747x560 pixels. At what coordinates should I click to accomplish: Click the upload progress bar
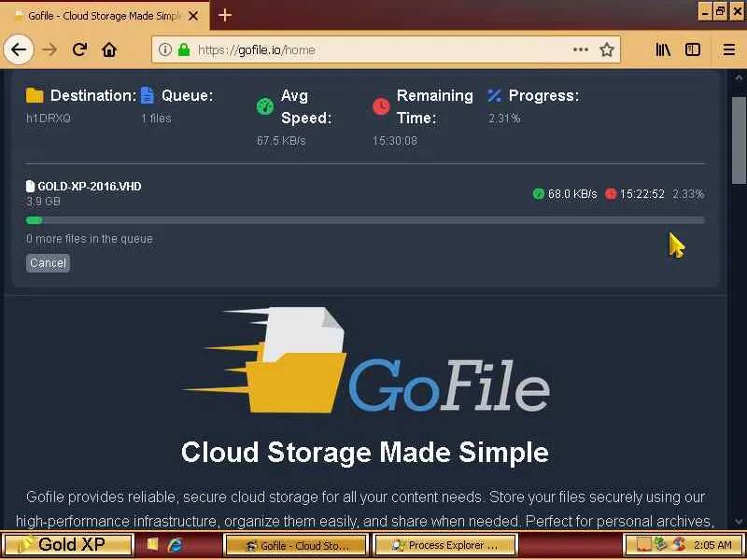pos(365,220)
